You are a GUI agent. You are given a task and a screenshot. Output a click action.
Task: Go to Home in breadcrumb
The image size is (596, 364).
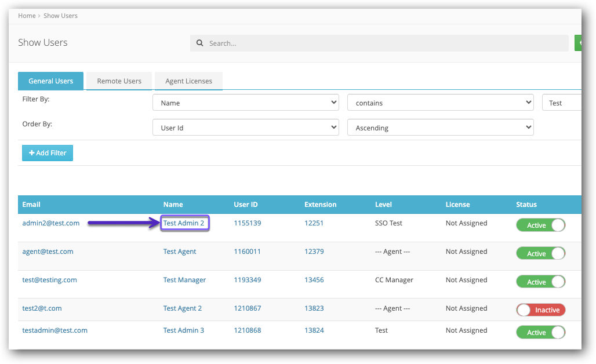(27, 16)
